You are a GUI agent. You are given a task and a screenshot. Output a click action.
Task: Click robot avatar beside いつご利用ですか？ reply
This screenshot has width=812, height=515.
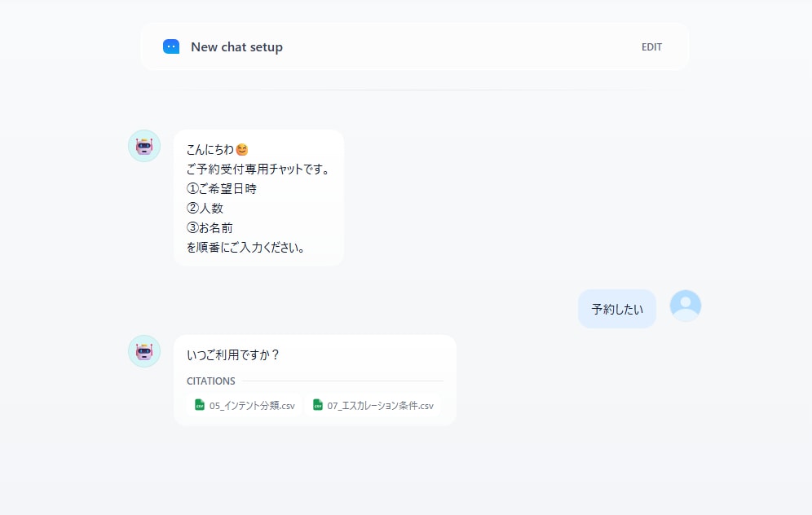tap(144, 351)
